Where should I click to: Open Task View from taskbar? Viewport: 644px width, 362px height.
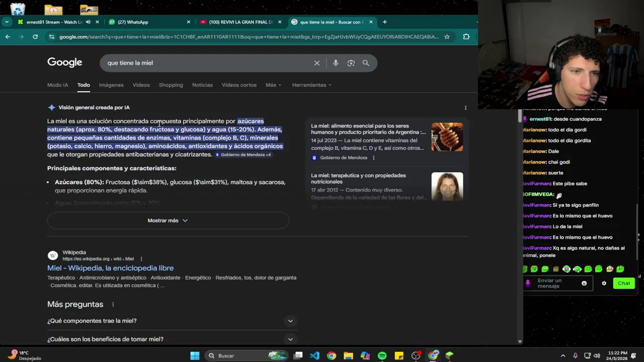pyautogui.click(x=298, y=355)
